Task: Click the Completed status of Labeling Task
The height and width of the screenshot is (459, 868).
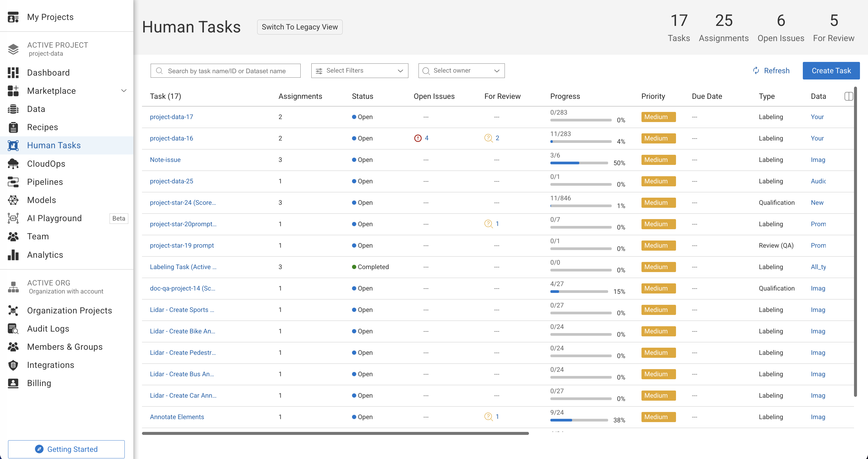Action: tap(370, 267)
